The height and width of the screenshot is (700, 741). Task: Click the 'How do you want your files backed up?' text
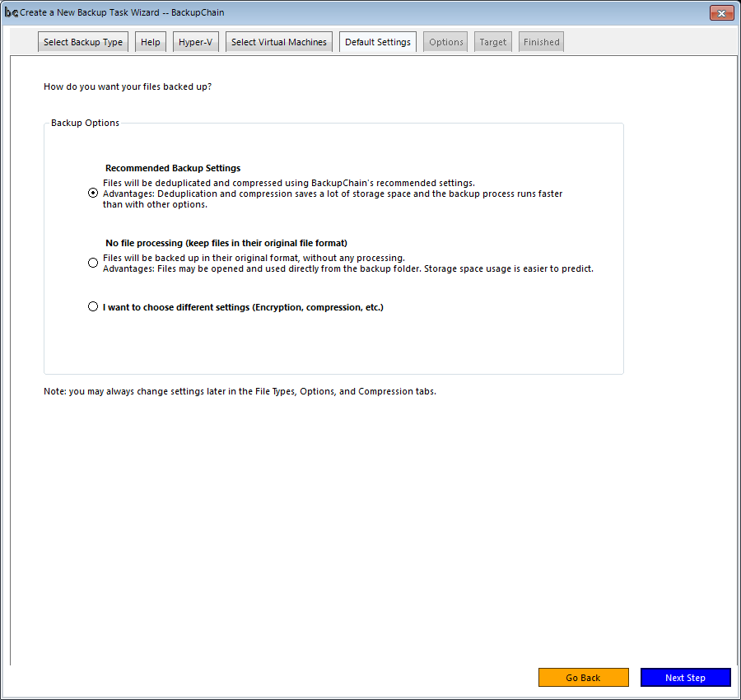(128, 86)
